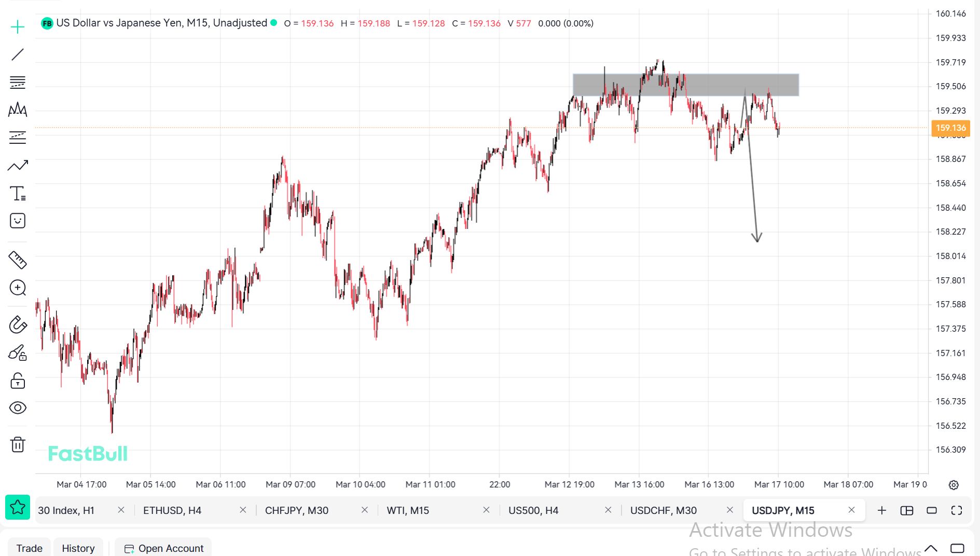Delete drawings with the trash icon
Screen dimensions: 980x556
click(18, 444)
